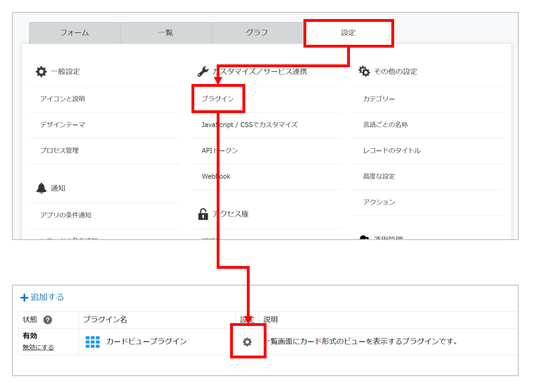The width and height of the screenshot is (533, 392).
Task: Click the アクセス権 section heading
Action: point(231,214)
